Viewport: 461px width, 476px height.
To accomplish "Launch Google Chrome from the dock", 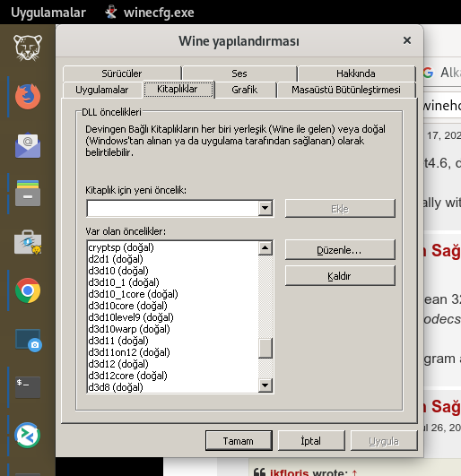I will (28, 290).
